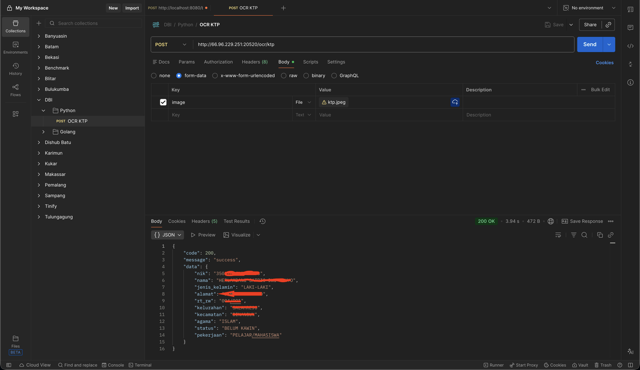This screenshot has height=370, width=640.
Task: Open the File type dropdown for image key
Action: tap(303, 102)
